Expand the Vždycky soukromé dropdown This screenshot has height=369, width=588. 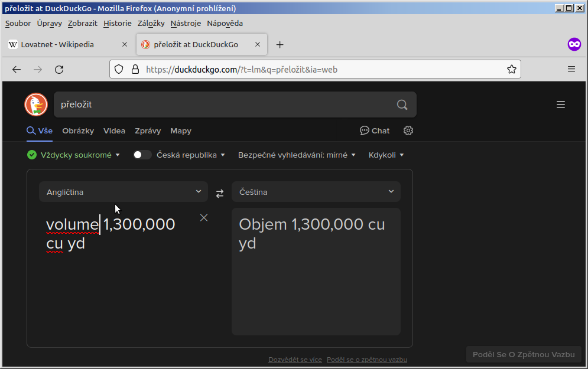[74, 155]
